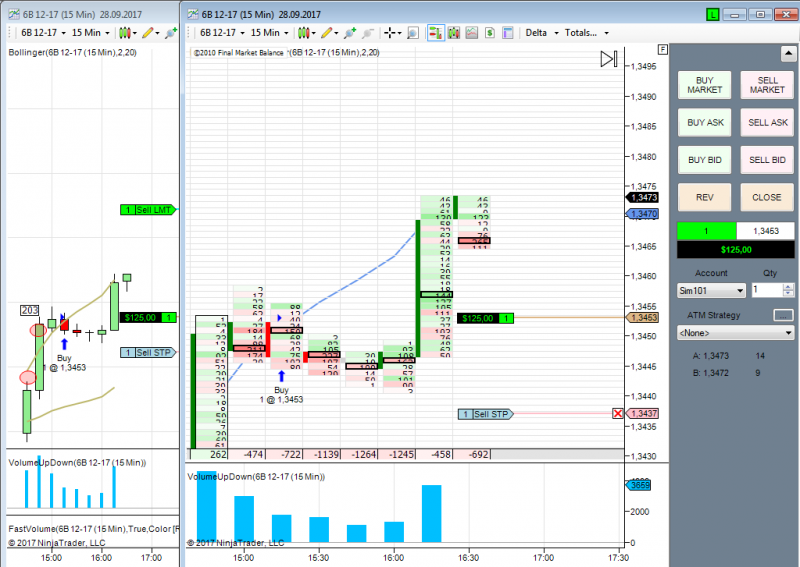Click the BUY BID button
The width and height of the screenshot is (800, 567).
tap(704, 160)
